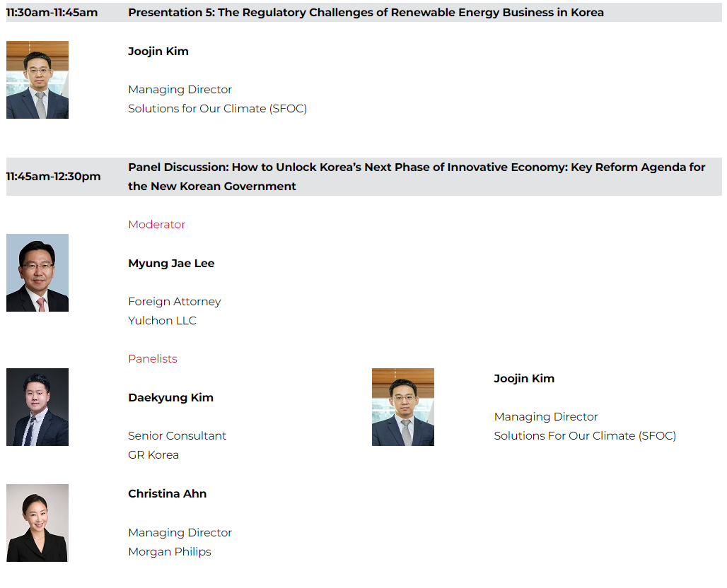Viewport: 727px width, 588px height.
Task: Click the Moderator label
Action: point(156,225)
